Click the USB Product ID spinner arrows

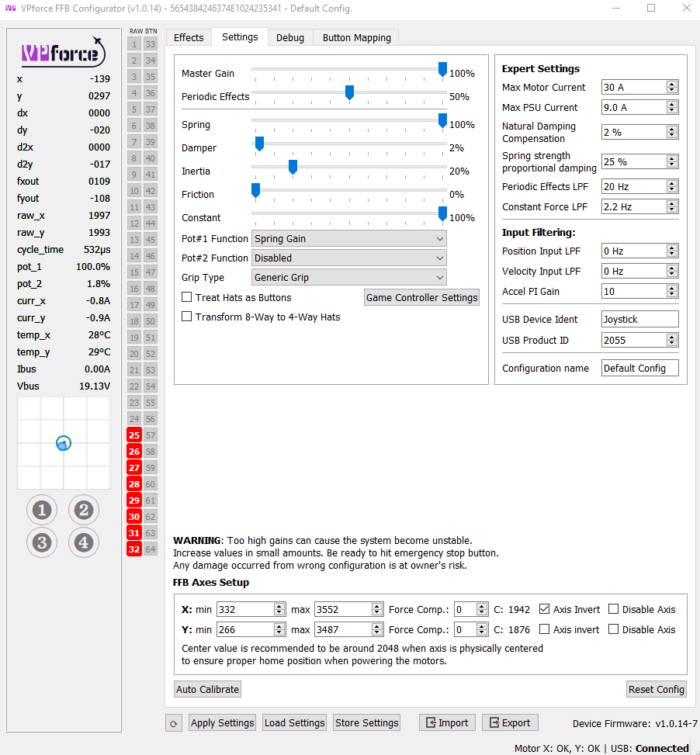tap(672, 340)
